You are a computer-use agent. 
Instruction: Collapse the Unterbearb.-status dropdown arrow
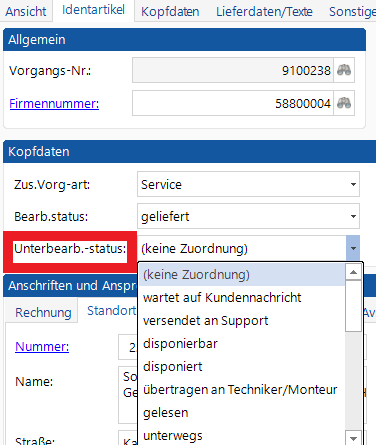click(353, 248)
